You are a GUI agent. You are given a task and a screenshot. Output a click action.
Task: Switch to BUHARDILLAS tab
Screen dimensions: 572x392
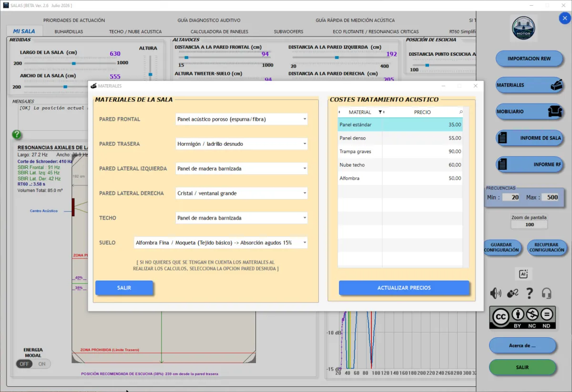coord(69,31)
